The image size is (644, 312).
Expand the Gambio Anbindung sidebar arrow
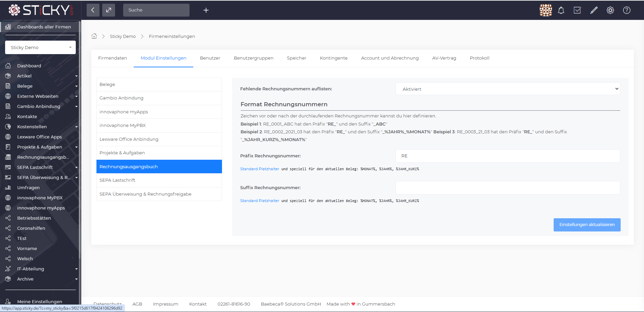tap(76, 107)
